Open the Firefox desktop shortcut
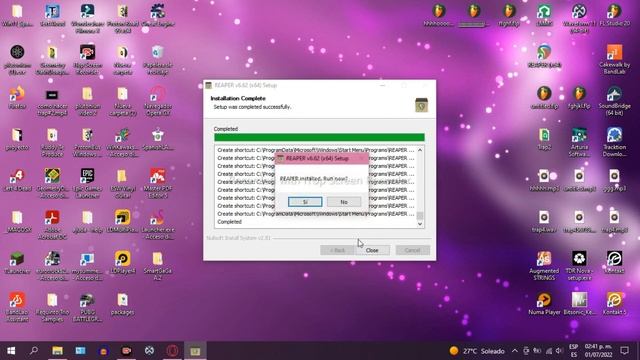Image resolution: width=640 pixels, height=360 pixels. tap(17, 98)
